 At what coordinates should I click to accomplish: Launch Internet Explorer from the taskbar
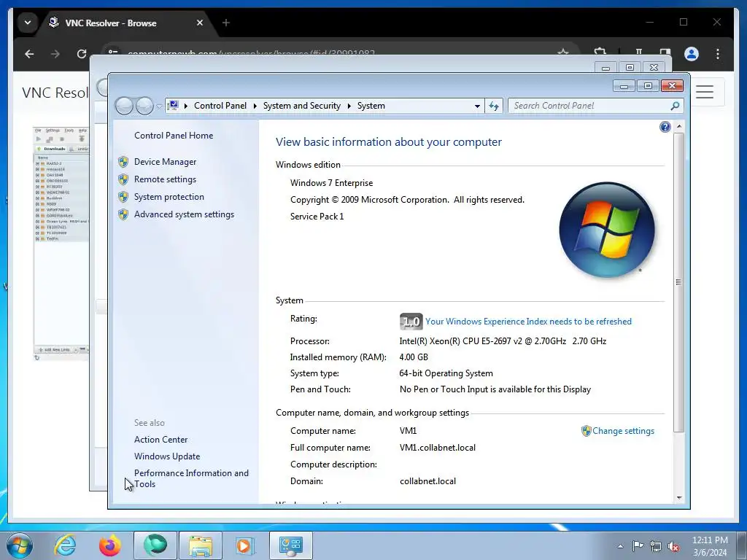coord(65,545)
